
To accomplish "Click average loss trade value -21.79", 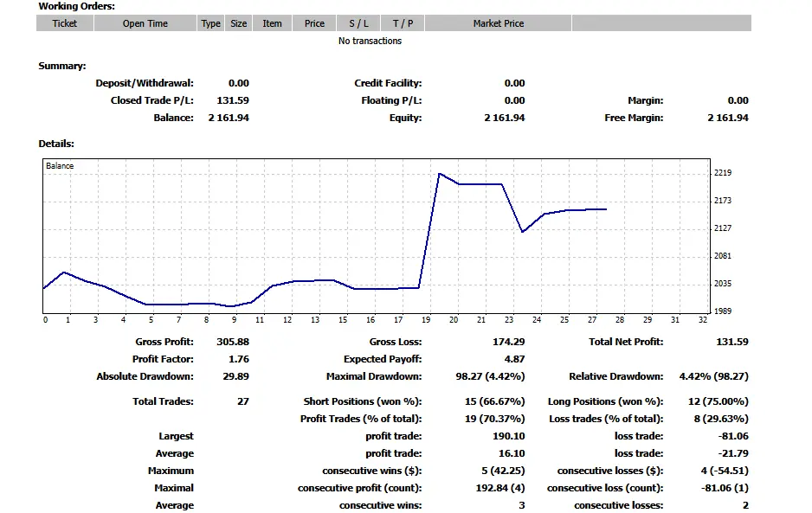I will coord(732,453).
